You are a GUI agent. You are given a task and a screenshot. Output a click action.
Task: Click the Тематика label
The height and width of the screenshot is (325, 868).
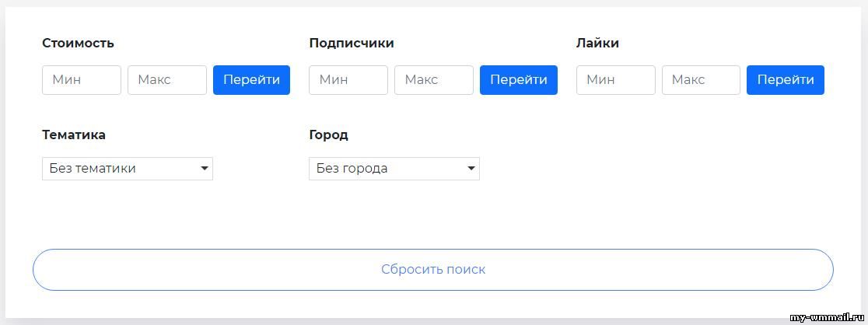coord(74,135)
